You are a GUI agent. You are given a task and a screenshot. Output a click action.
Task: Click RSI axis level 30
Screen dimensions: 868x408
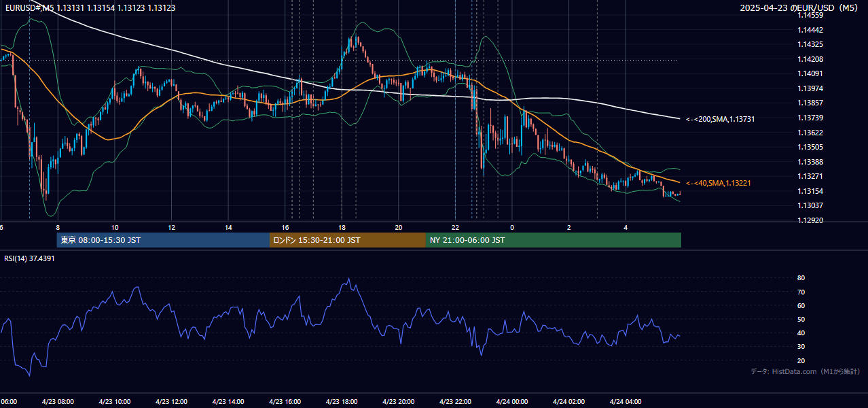coord(801,347)
